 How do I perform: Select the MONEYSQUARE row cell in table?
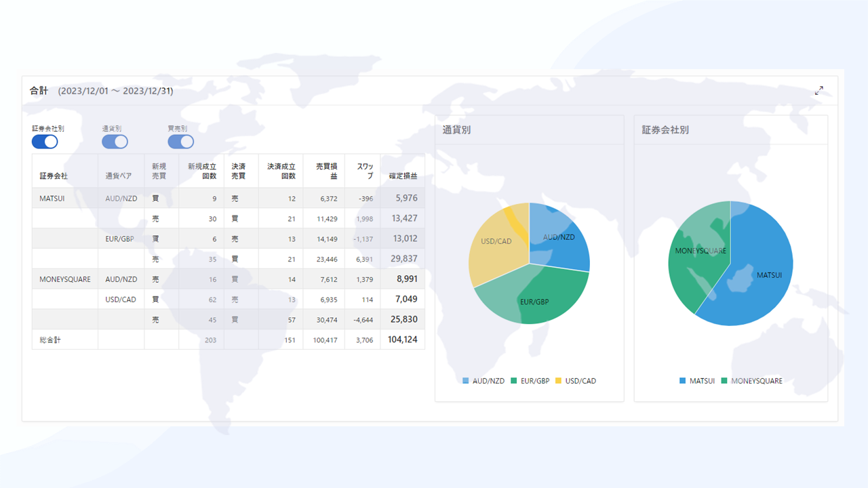tap(65, 279)
